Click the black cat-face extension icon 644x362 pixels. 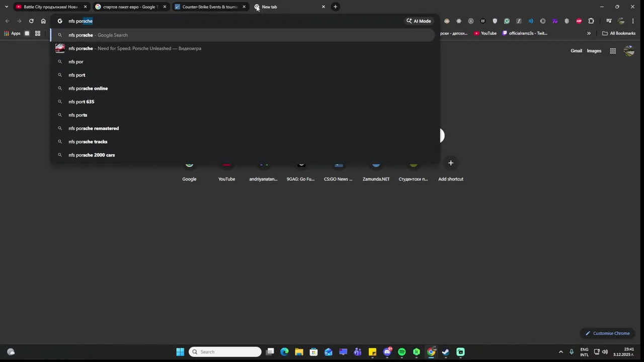click(483, 21)
